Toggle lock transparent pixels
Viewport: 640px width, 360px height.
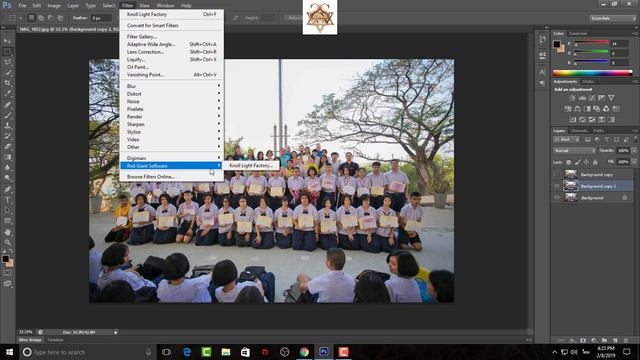pos(569,162)
